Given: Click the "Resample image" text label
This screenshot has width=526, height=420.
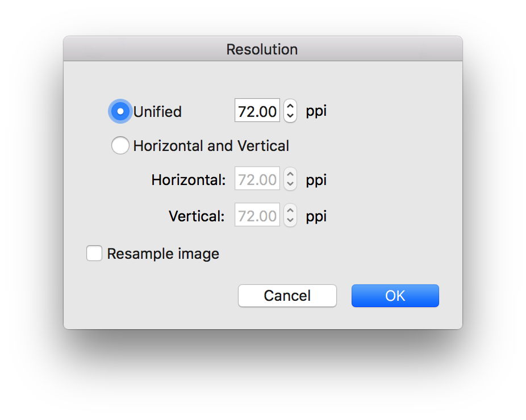Looking at the screenshot, I should 163,254.
